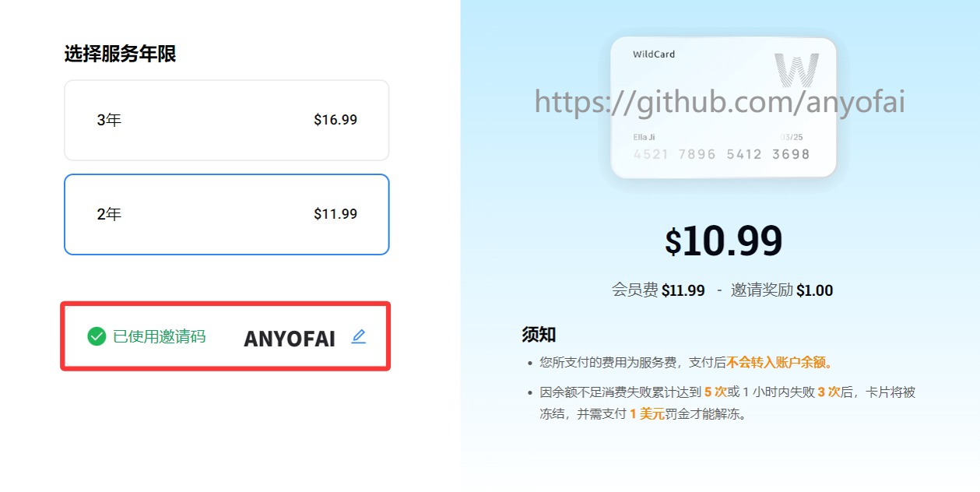Click the 会员费 $11.99 text
This screenshot has height=492, width=980.
coord(659,290)
